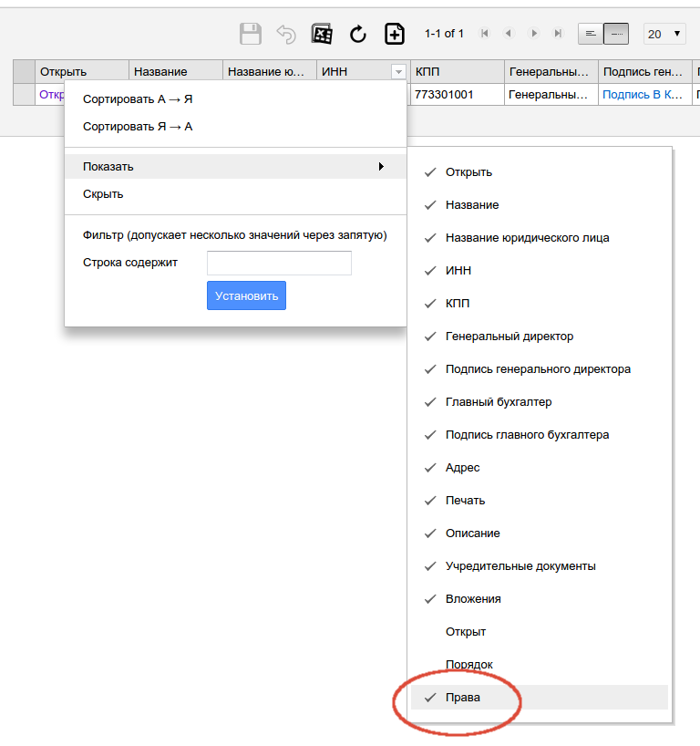700x746 pixels.
Task: Add new record with plus document icon
Action: click(x=394, y=34)
